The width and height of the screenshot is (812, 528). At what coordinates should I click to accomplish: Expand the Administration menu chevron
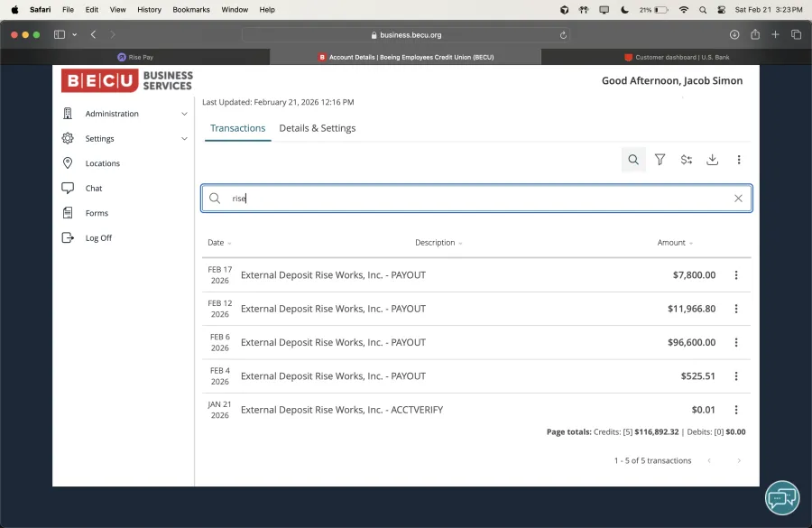(x=184, y=114)
